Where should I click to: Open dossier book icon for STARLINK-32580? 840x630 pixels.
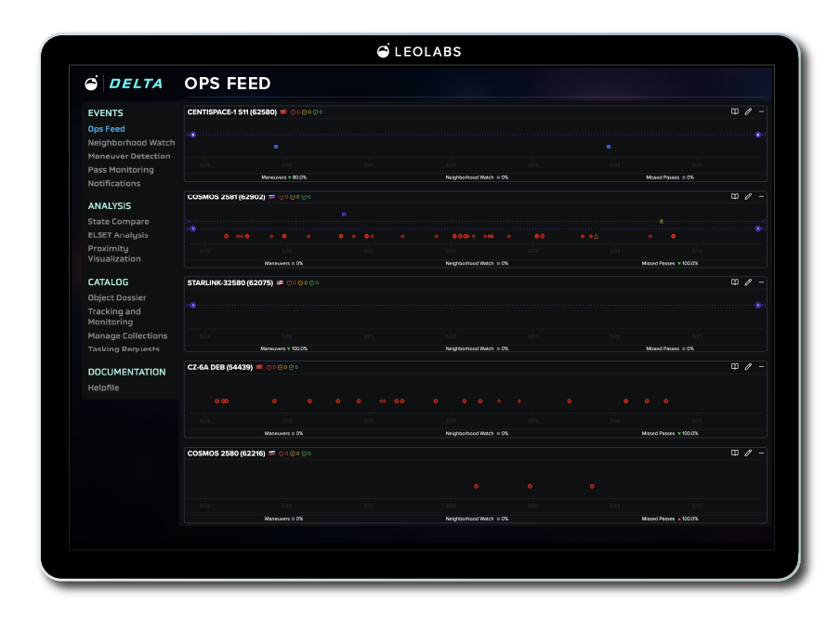[x=734, y=282]
